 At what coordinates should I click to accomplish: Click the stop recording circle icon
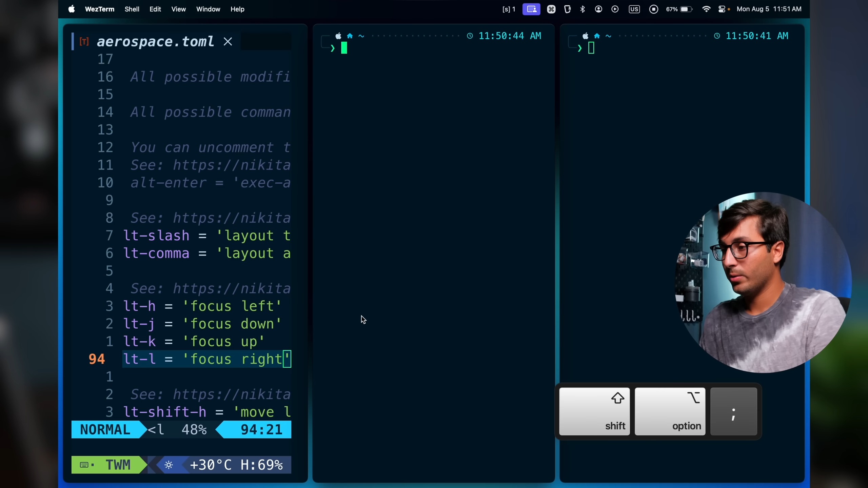coord(654,9)
